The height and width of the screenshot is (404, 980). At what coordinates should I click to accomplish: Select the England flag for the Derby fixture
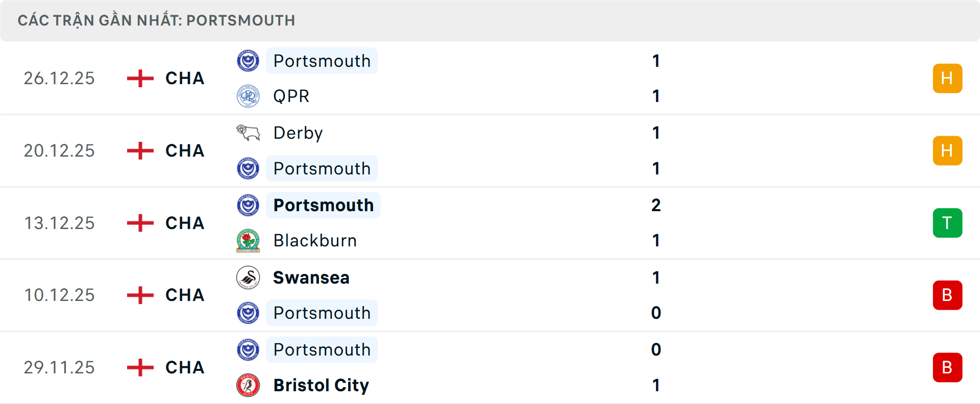point(139,150)
